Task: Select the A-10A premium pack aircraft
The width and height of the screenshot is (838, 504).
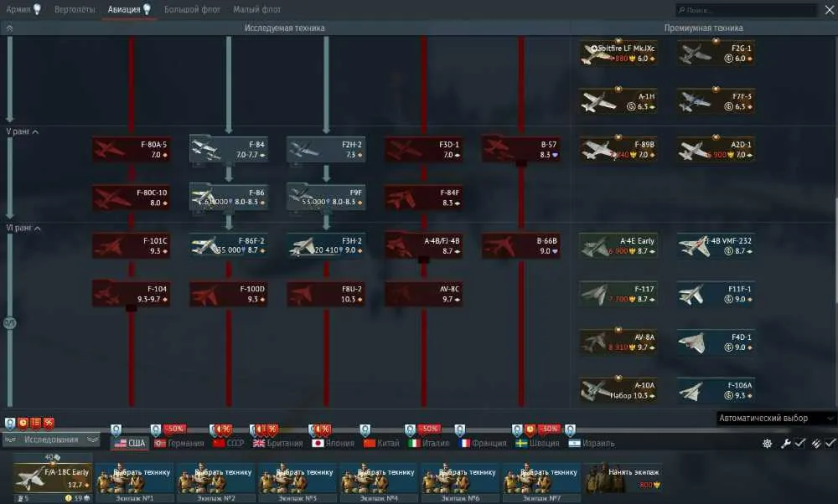Action: 618,390
